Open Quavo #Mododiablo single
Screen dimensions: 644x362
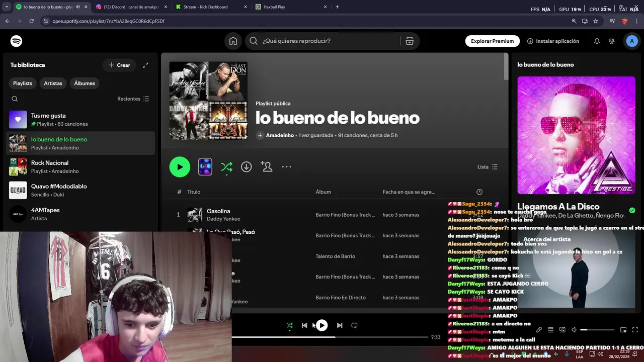coord(80,191)
